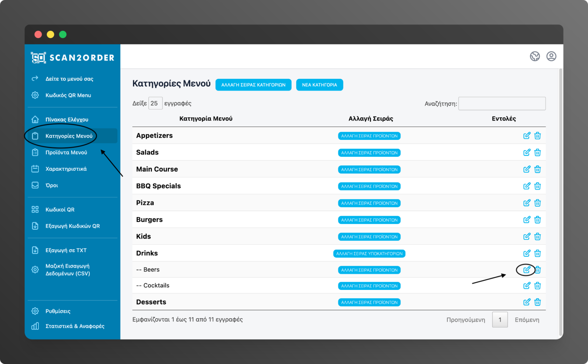Click the edit icon for Beers subcategory
This screenshot has height=364, width=588.
coord(526,270)
